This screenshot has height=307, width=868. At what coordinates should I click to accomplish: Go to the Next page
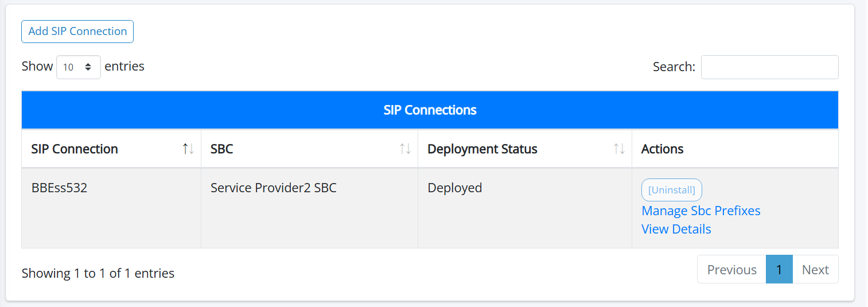pos(815,270)
